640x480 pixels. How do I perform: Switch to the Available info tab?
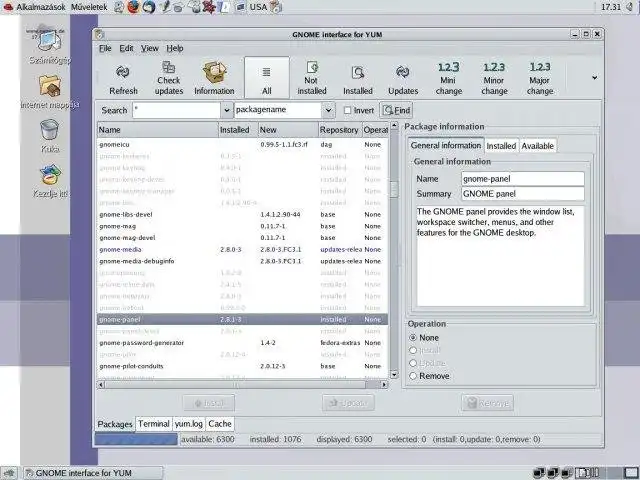point(538,146)
